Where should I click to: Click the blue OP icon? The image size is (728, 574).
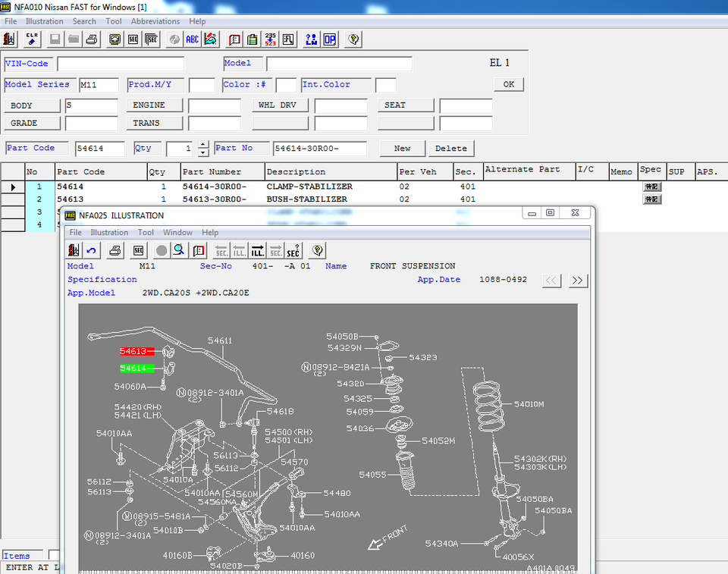(330, 39)
